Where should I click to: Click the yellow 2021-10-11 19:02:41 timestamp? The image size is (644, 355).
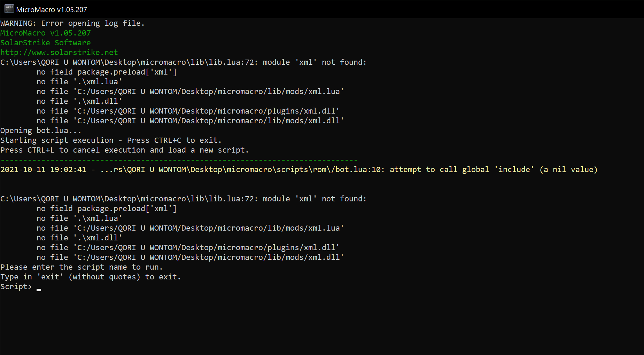click(x=44, y=170)
